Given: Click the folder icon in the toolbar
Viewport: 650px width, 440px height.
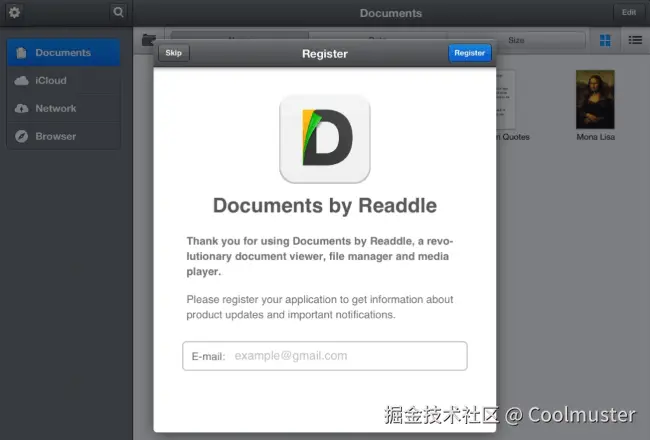Looking at the screenshot, I should 149,40.
